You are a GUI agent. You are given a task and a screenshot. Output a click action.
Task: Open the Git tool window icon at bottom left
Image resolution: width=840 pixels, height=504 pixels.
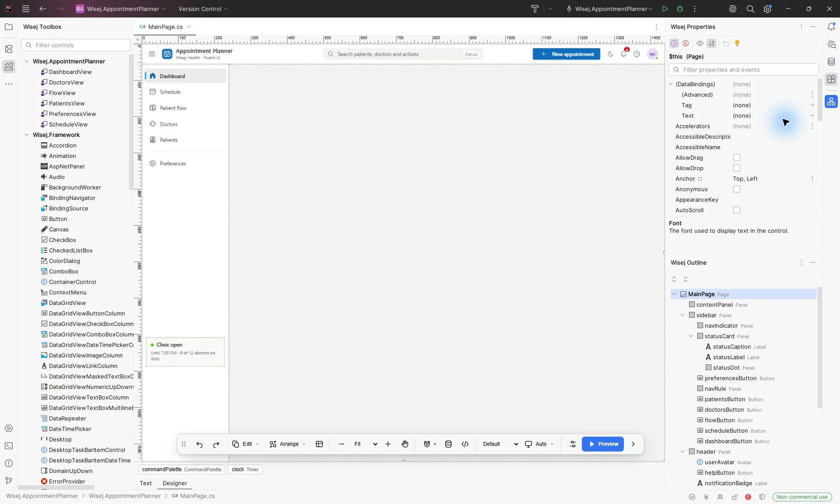9,481
